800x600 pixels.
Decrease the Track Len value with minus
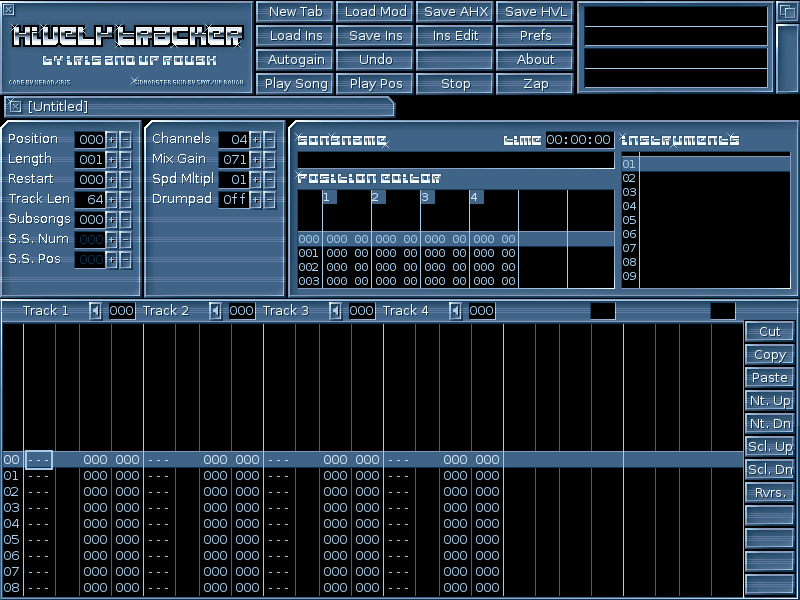click(x=125, y=199)
